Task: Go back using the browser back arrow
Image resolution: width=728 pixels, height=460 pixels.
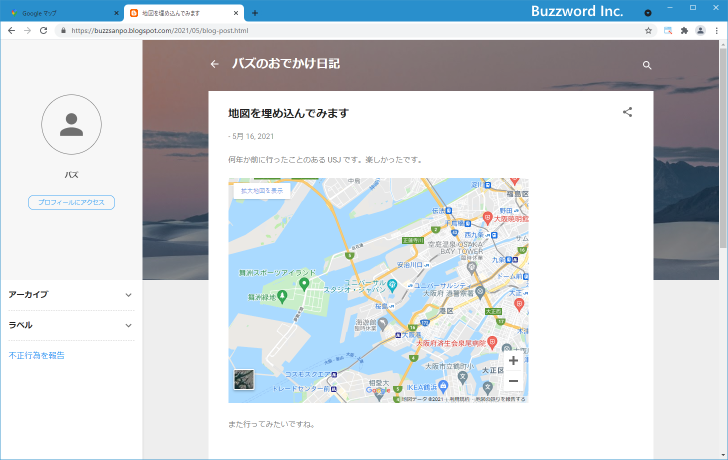Action: coord(12,31)
